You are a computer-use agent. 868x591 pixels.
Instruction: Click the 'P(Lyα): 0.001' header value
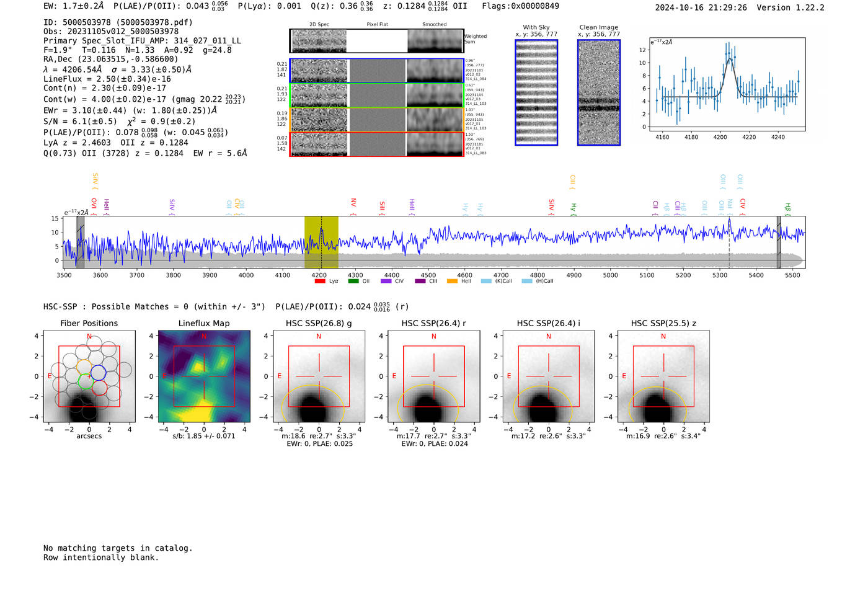(270, 6)
